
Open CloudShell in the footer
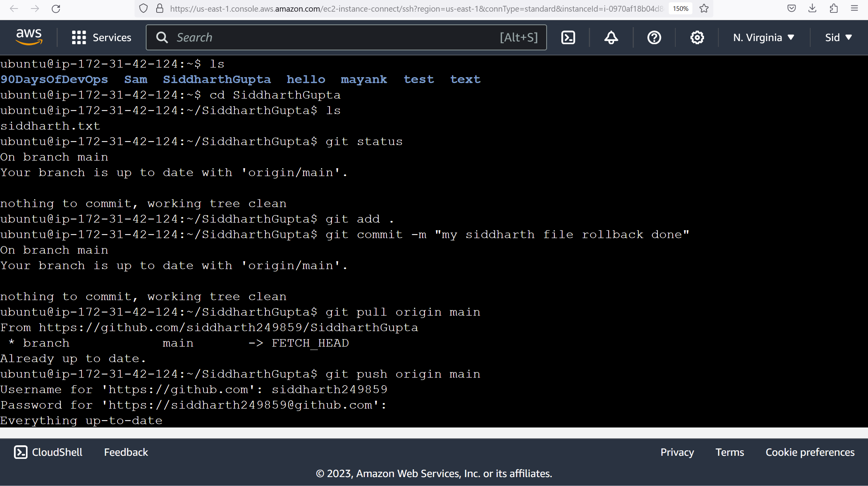click(48, 452)
